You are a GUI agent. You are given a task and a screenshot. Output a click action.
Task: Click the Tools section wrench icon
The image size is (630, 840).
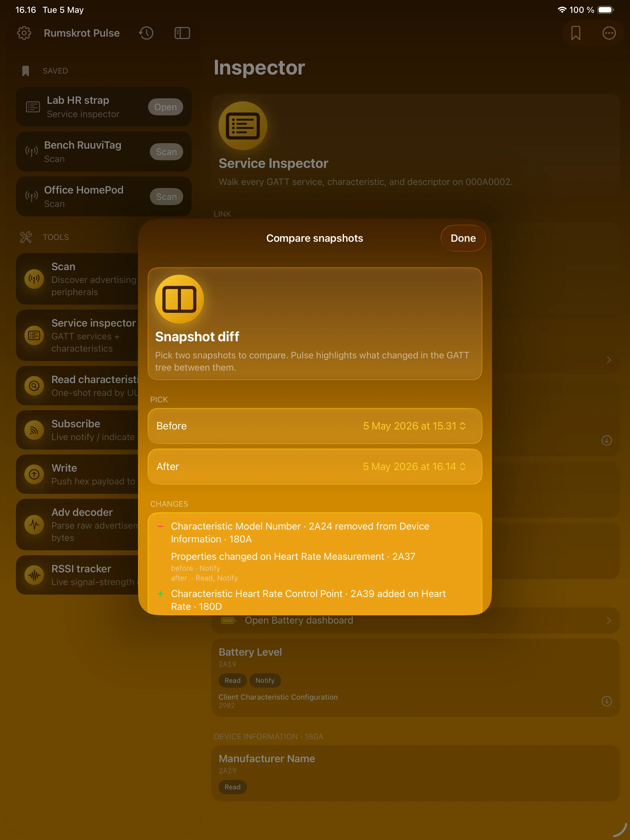(26, 237)
